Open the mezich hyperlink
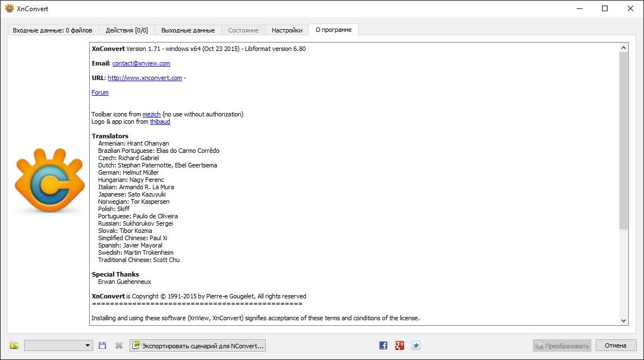 point(151,114)
